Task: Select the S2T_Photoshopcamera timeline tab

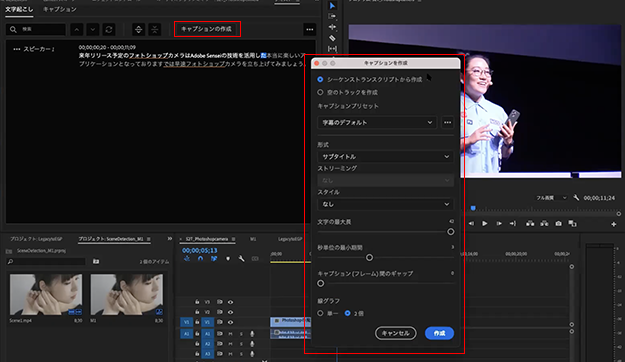Action: pyautogui.click(x=206, y=239)
